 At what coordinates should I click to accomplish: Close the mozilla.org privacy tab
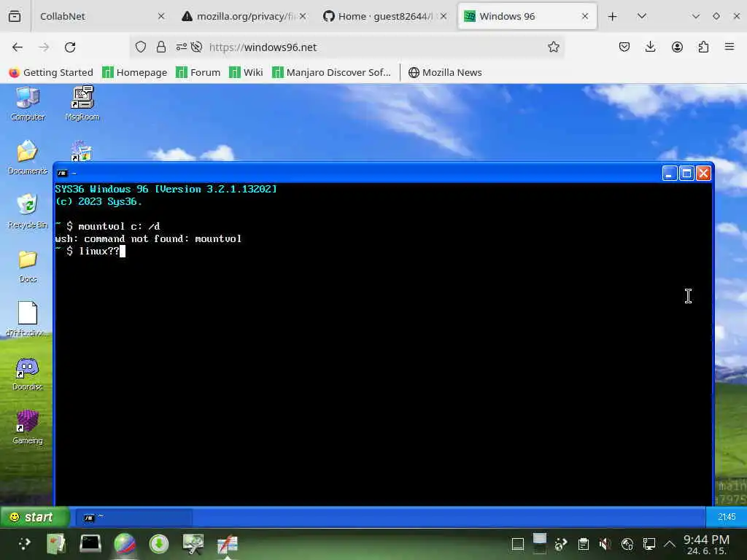(x=303, y=16)
